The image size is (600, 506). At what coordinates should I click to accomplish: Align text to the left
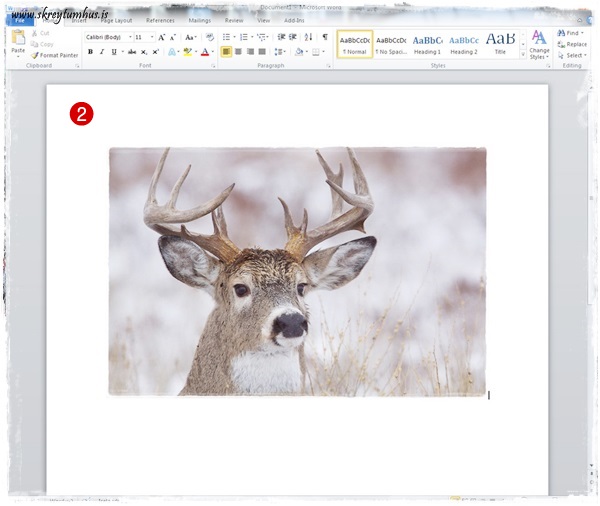coord(226,52)
